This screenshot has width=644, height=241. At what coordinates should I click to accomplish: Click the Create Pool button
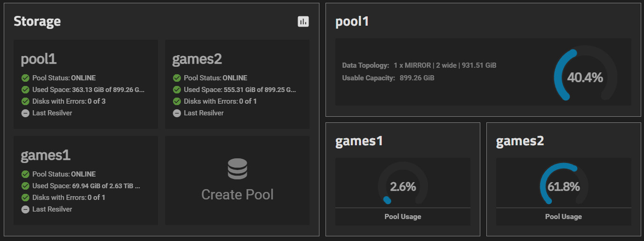click(237, 180)
